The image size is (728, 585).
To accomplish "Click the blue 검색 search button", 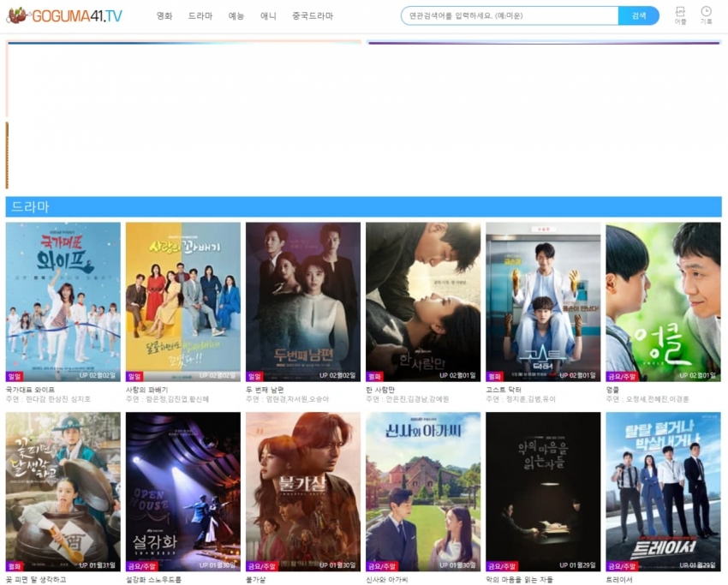I will point(639,15).
